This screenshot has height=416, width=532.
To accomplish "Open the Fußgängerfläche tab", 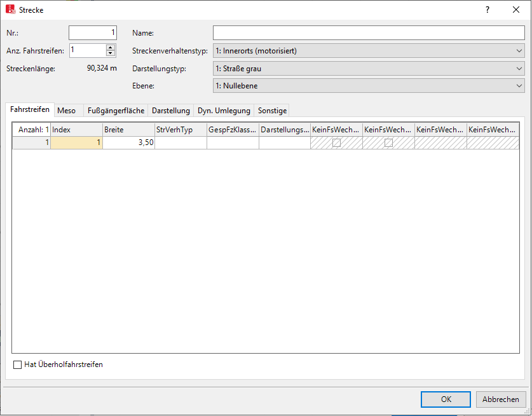I will [116, 111].
